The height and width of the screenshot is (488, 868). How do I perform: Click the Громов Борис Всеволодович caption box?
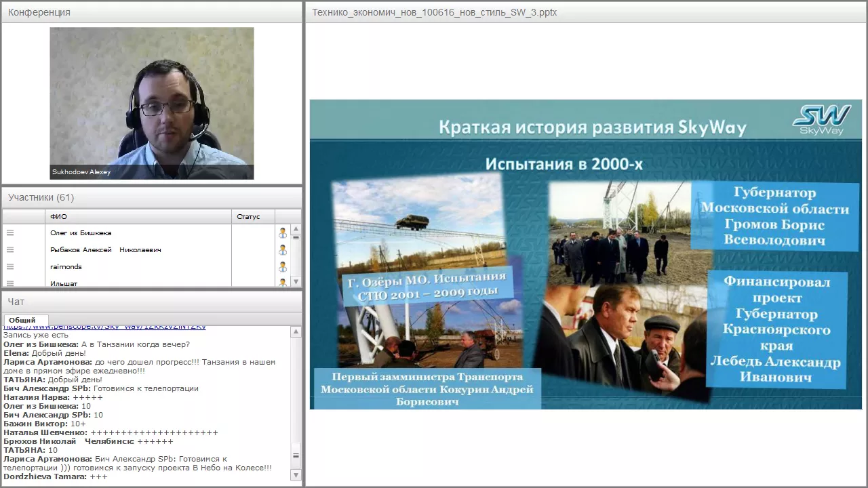tap(775, 216)
